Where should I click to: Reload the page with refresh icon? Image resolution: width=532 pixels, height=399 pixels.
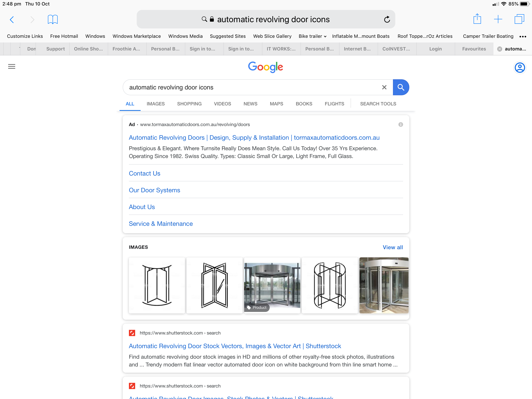pos(387,19)
